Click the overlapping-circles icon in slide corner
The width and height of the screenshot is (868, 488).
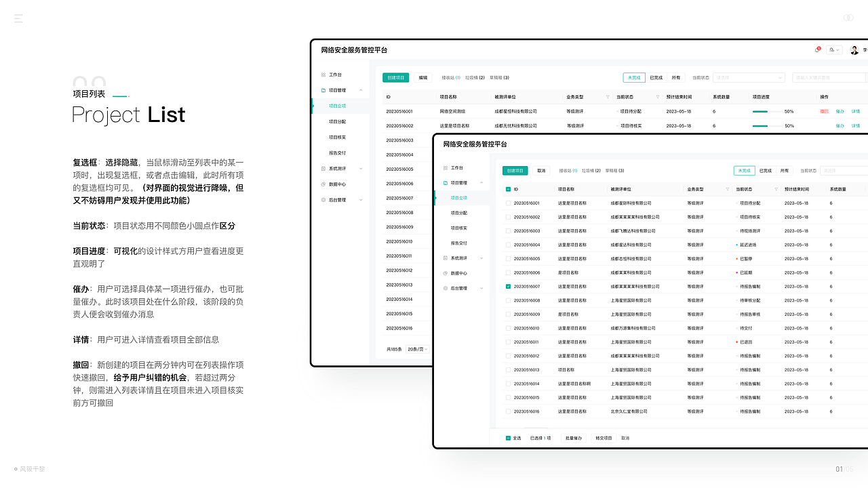848,18
